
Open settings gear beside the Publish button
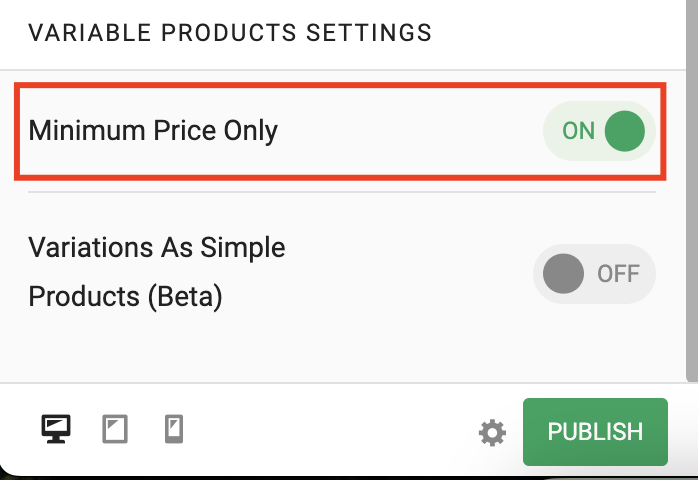492,432
